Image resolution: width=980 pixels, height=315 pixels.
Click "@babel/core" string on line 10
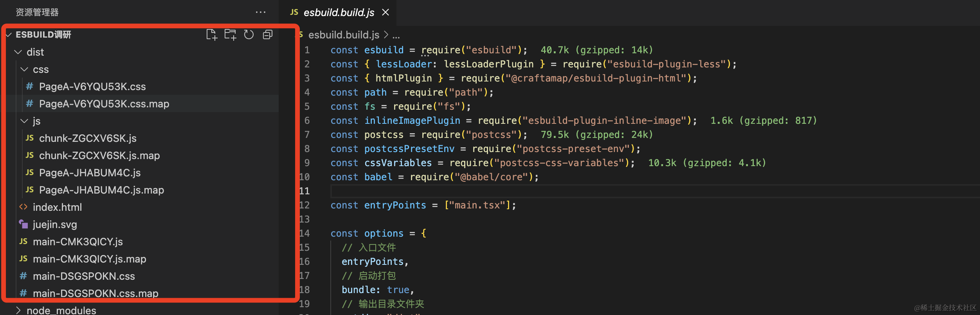pos(491,177)
